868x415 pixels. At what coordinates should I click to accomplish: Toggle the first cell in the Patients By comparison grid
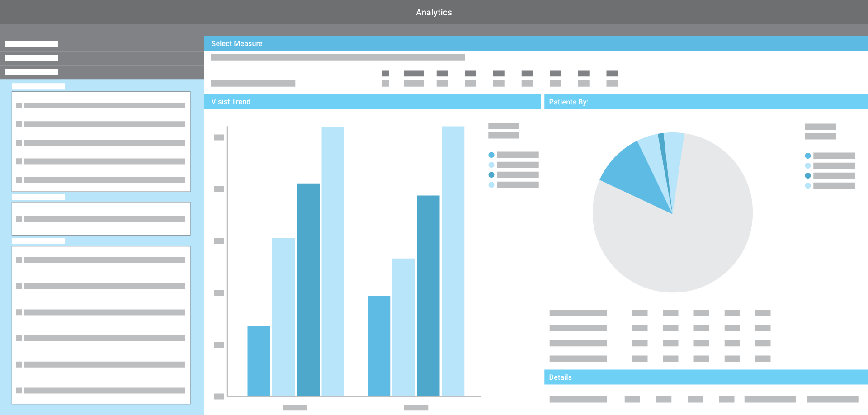tap(640, 312)
